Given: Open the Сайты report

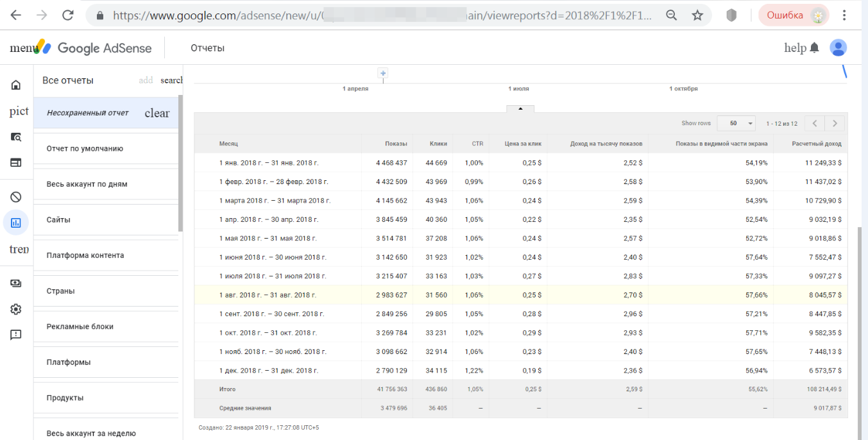Looking at the screenshot, I should tap(106, 219).
